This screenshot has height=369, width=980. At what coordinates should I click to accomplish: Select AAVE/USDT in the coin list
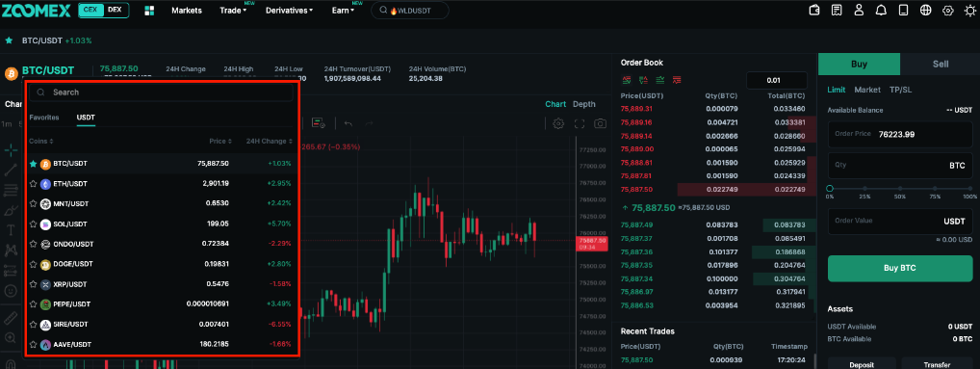[162, 344]
